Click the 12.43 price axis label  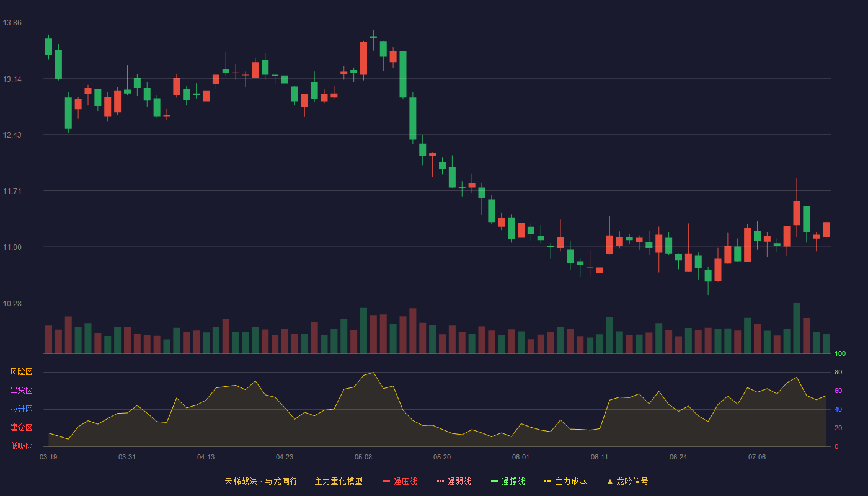12,135
